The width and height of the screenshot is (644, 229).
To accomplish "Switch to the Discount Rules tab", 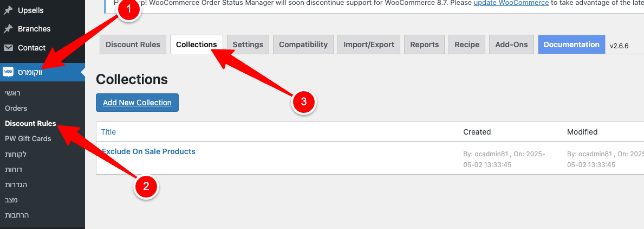I will click(133, 44).
